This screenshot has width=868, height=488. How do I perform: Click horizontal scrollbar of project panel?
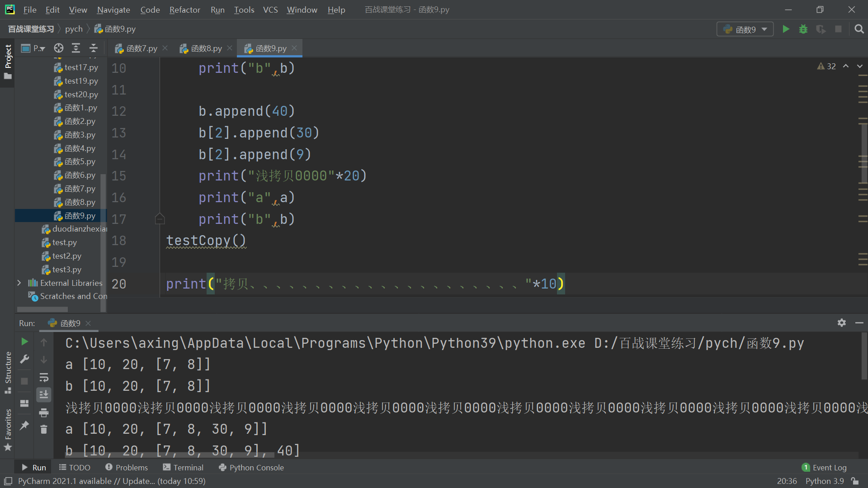(42, 309)
